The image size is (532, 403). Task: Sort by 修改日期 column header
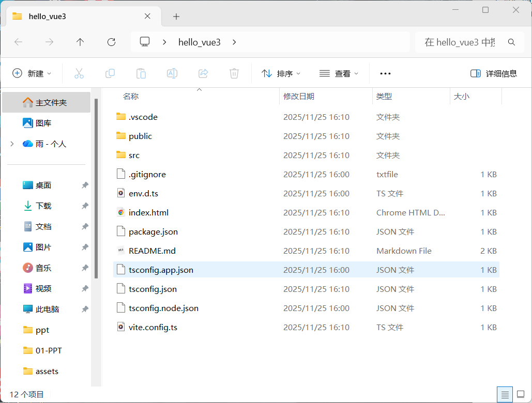(326, 96)
